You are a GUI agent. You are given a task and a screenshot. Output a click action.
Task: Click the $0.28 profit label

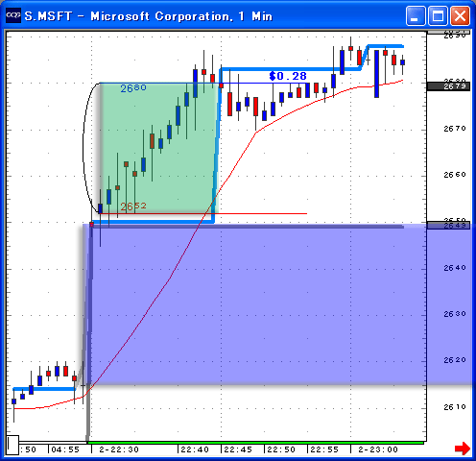point(288,76)
